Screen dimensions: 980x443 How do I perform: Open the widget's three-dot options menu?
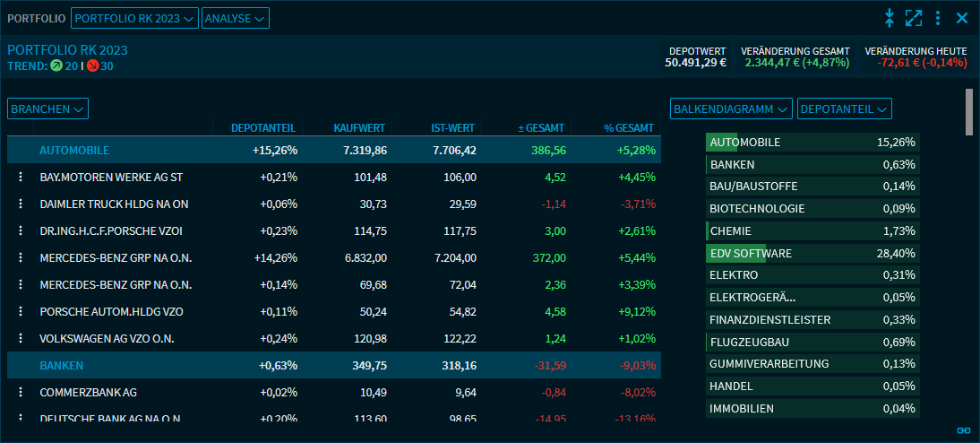938,18
